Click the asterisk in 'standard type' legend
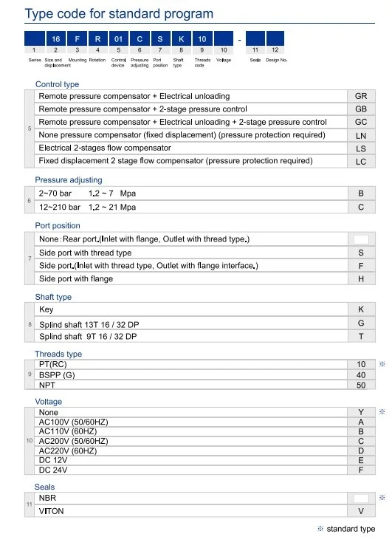This screenshot has width=392, height=548. (x=320, y=529)
